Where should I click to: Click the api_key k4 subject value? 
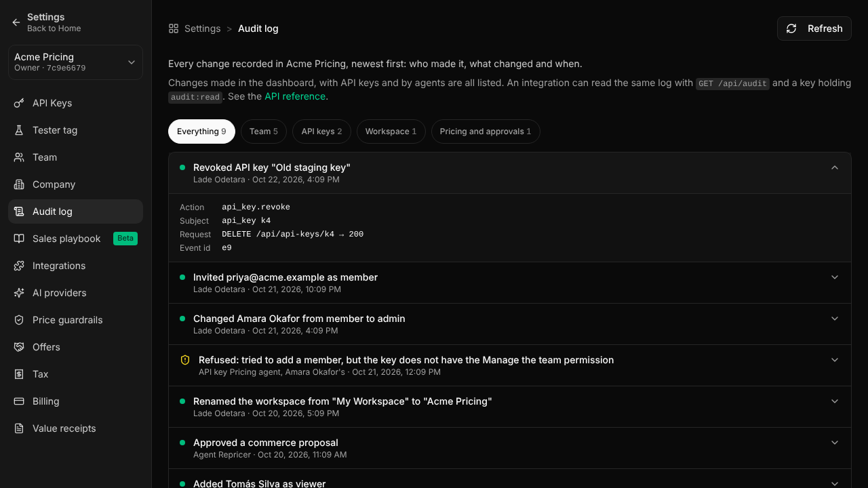pos(246,220)
